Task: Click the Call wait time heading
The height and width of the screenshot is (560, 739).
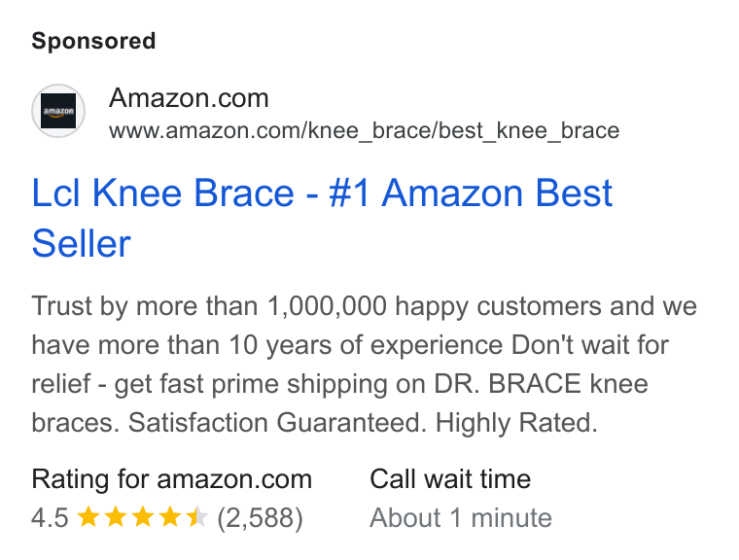Action: 450,479
